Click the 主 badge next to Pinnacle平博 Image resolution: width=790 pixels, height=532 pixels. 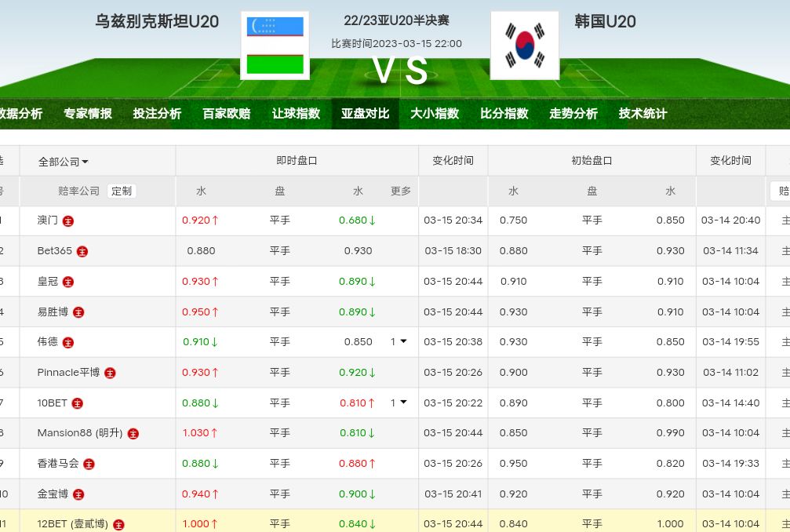[x=110, y=373]
